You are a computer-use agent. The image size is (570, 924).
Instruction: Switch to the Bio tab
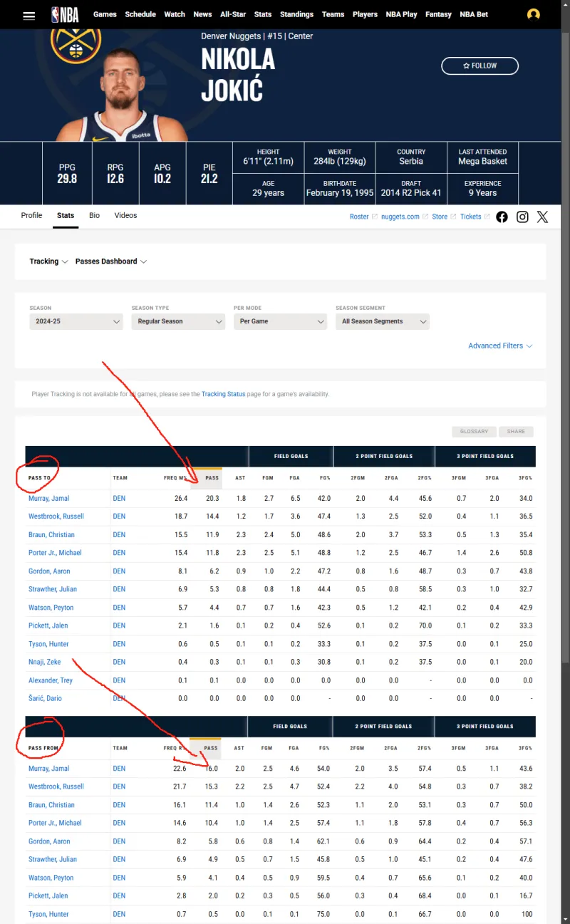94,215
